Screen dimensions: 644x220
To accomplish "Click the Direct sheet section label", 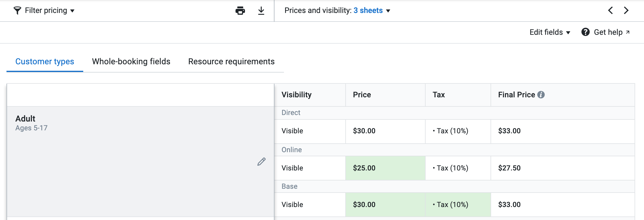I will (x=291, y=113).
